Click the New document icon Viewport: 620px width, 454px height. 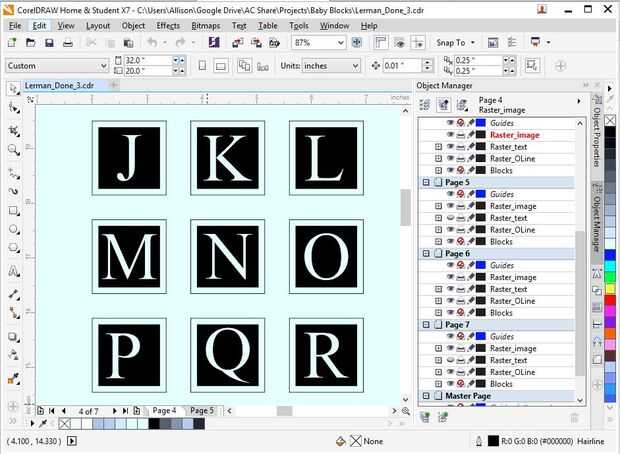click(12, 42)
